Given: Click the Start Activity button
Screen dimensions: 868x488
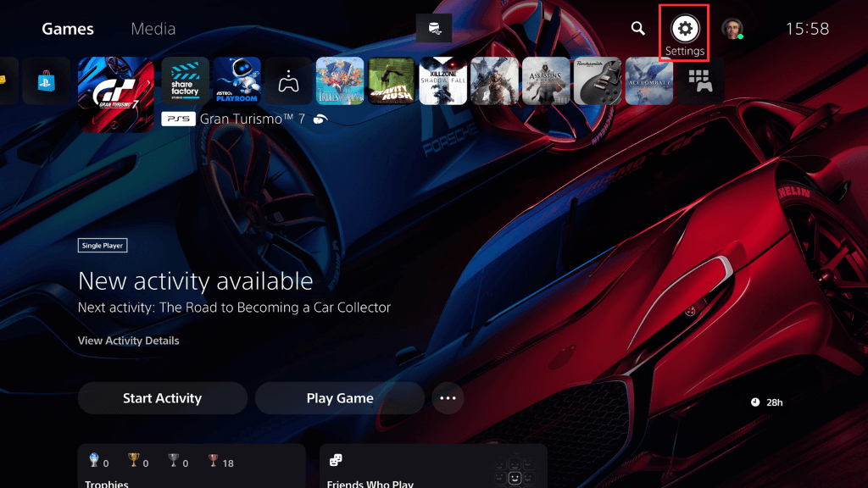Looking at the screenshot, I should 162,398.
